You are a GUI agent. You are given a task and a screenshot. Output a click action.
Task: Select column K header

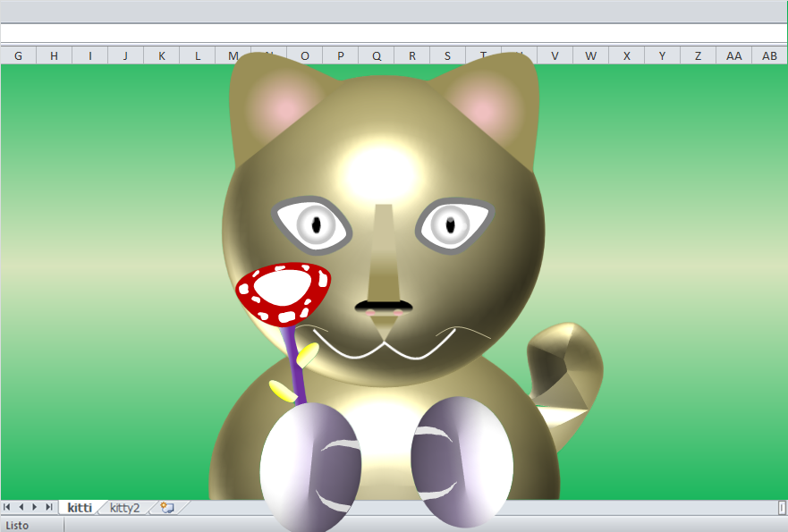[x=161, y=55]
